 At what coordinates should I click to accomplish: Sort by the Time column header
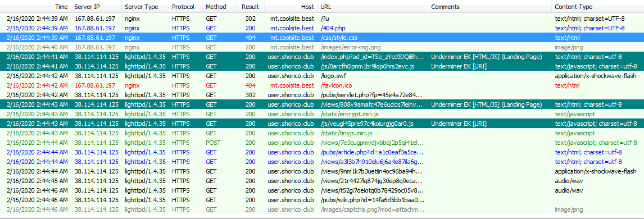35,7
